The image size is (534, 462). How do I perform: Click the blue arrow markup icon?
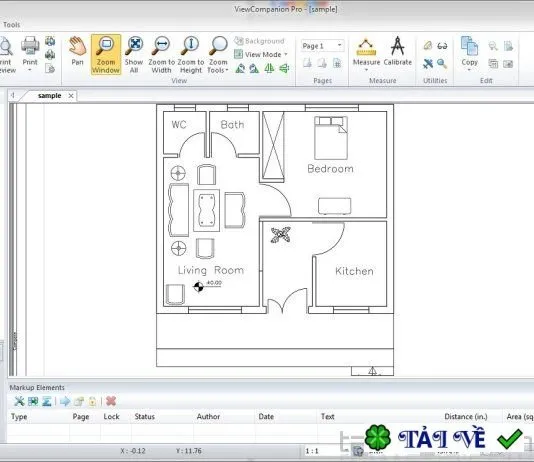point(65,401)
